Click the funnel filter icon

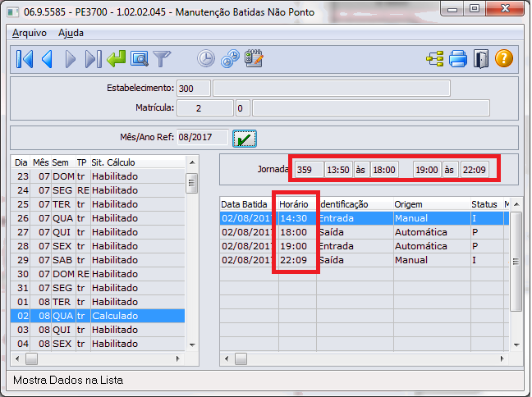pyautogui.click(x=163, y=59)
